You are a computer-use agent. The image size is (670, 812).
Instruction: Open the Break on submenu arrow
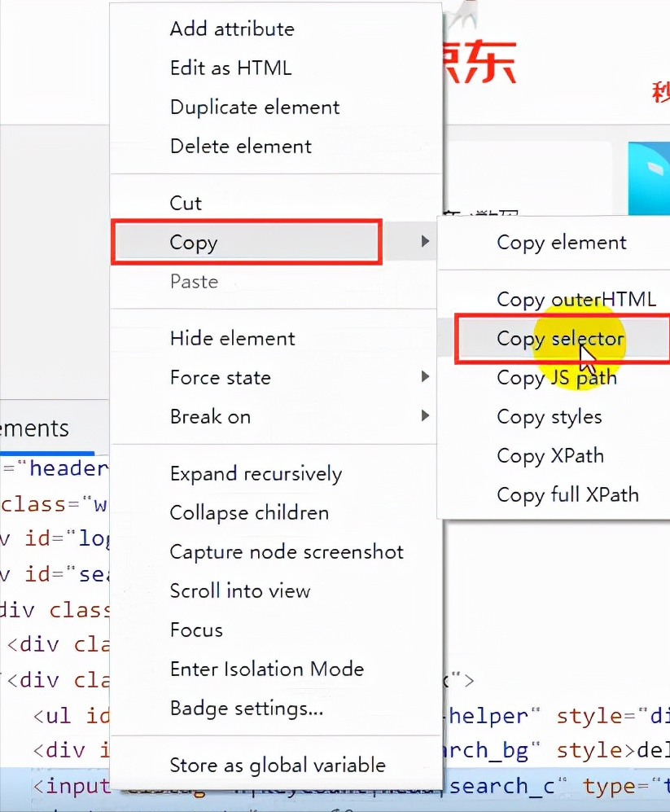425,415
